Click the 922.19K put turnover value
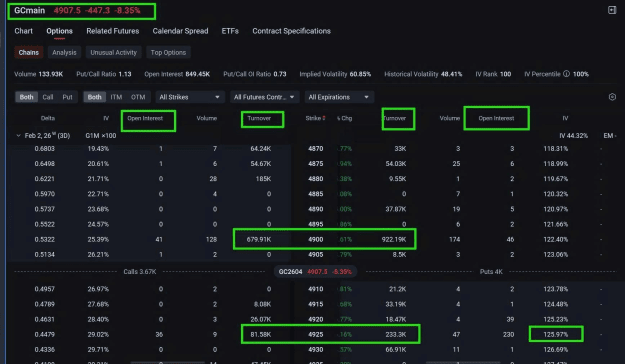The height and width of the screenshot is (364, 625). click(x=394, y=240)
